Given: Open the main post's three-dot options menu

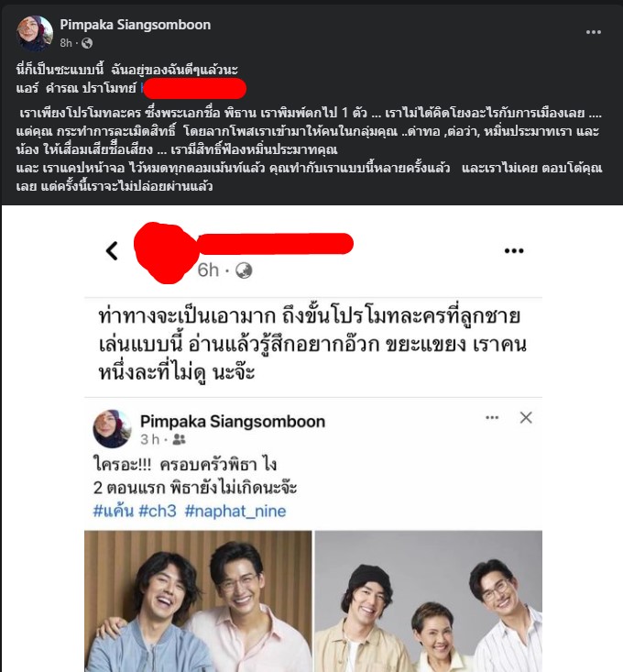Looking at the screenshot, I should pyautogui.click(x=593, y=32).
